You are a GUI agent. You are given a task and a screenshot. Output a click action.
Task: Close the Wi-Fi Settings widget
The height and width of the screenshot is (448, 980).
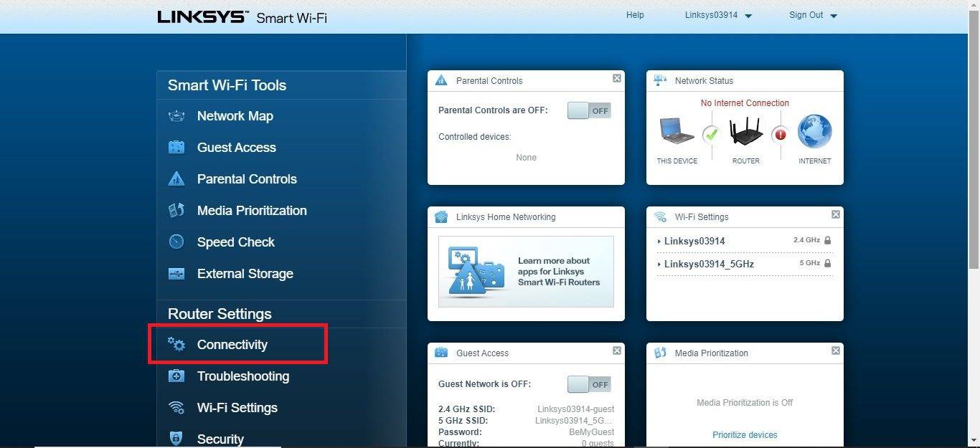(836, 214)
